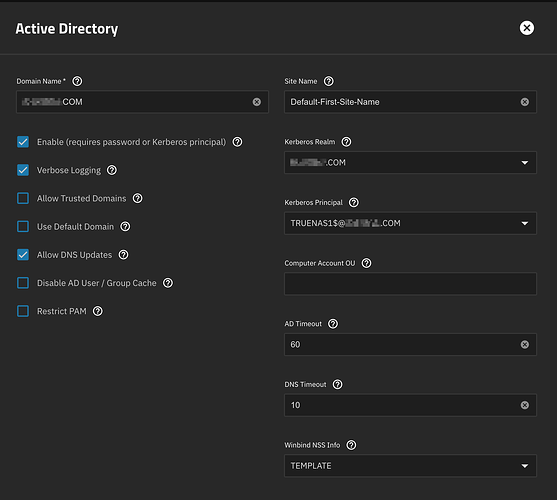The height and width of the screenshot is (500, 557).
Task: Click help icon next to Kerberos Realm
Action: (x=346, y=142)
